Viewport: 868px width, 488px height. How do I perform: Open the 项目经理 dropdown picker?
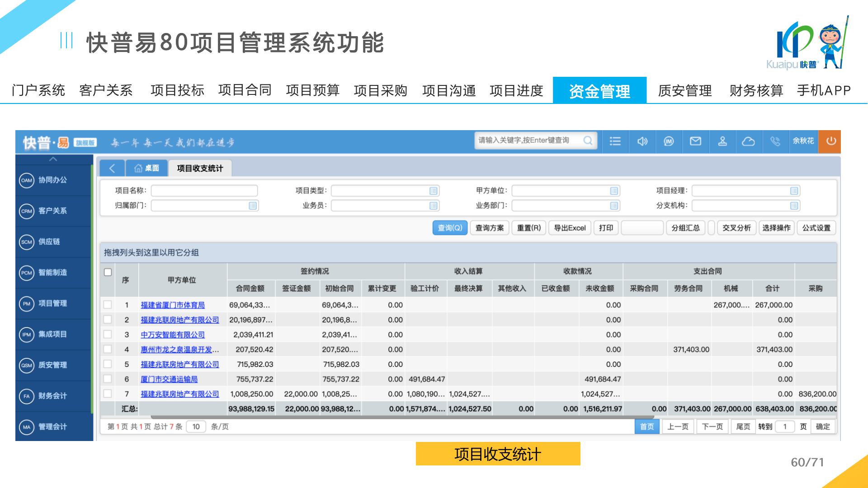point(794,191)
